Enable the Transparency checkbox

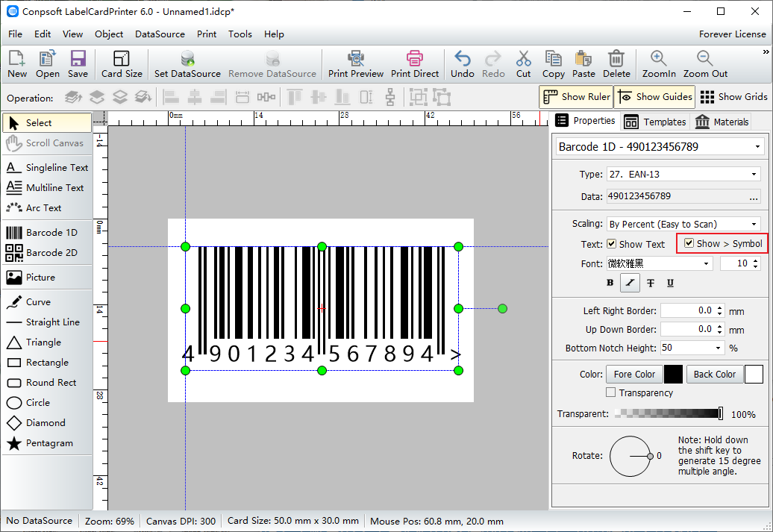pos(611,392)
